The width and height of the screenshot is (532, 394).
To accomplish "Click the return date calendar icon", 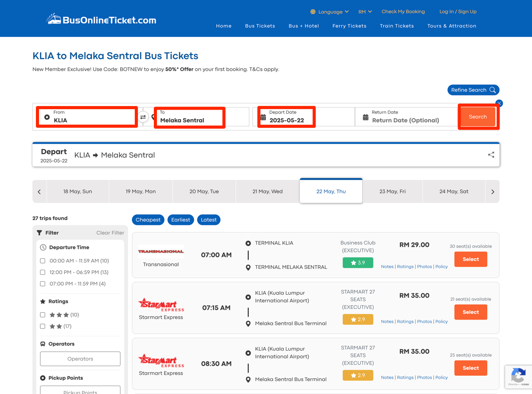I will coord(365,117).
